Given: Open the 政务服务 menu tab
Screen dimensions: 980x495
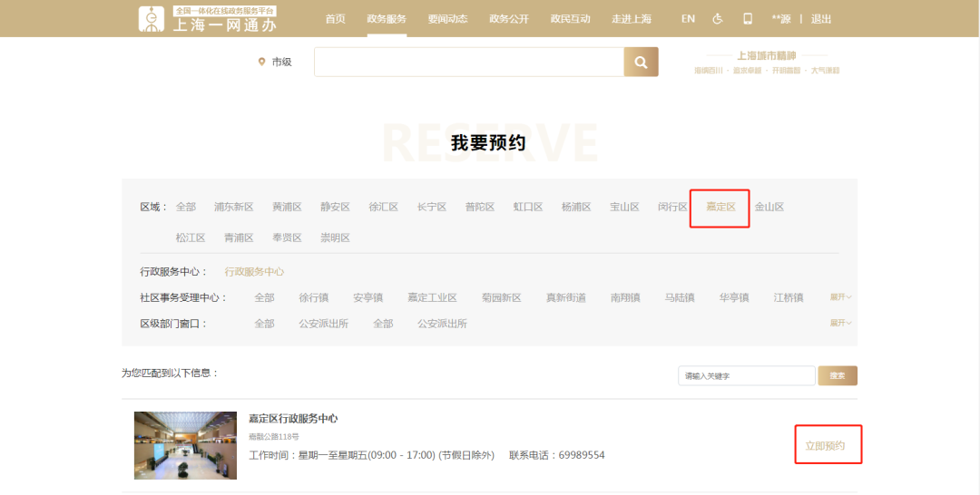Looking at the screenshot, I should click(x=387, y=19).
